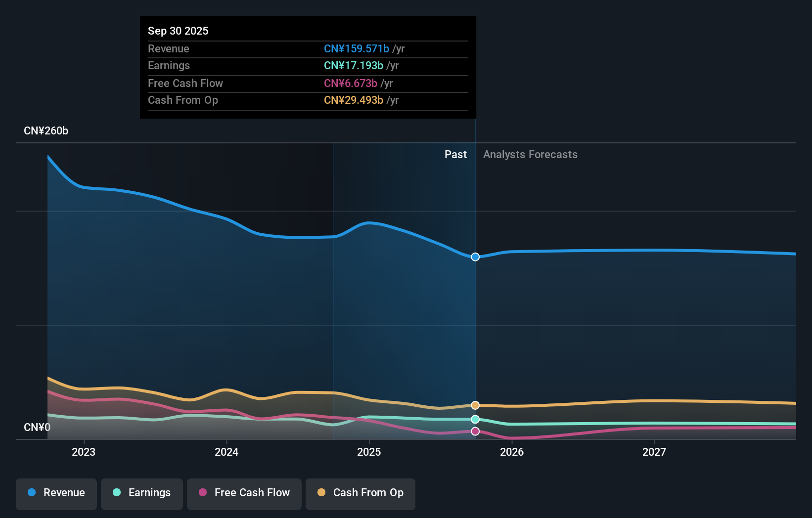Expand the Revenue row in the tooltip
The height and width of the screenshot is (518, 812).
click(x=308, y=49)
